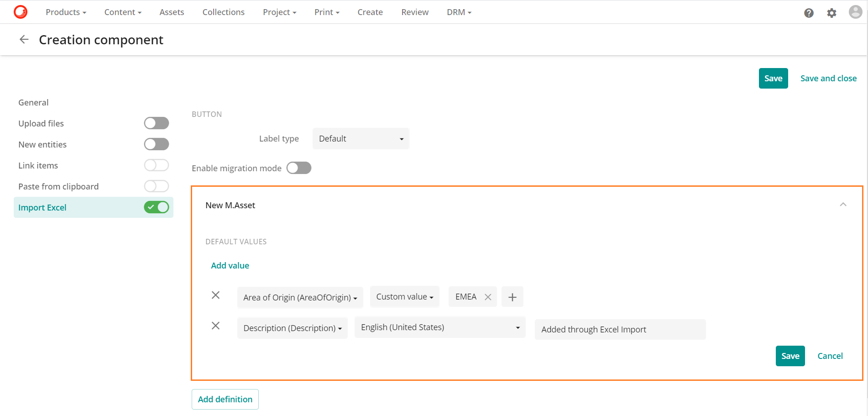Image resolution: width=868 pixels, height=416 pixels.
Task: Click the back arrow to leave Creation component
Action: (x=24, y=39)
